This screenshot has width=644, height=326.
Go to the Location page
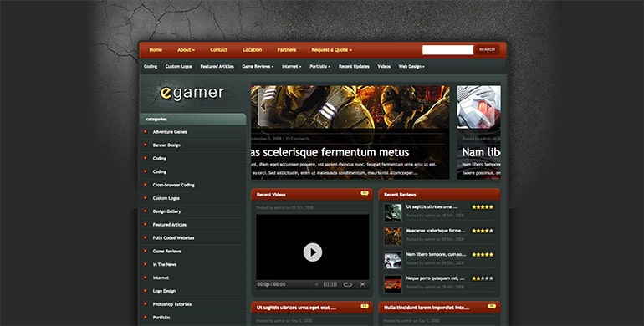point(253,49)
